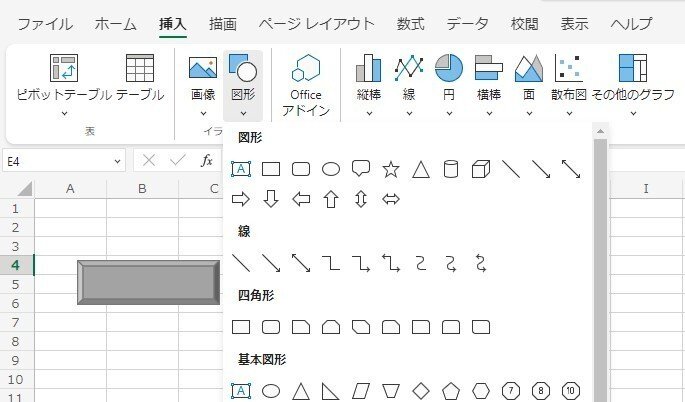Viewport: 685px width, 402px height.
Task: Click the shapes gallery scroll-up arrow
Action: 600,131
